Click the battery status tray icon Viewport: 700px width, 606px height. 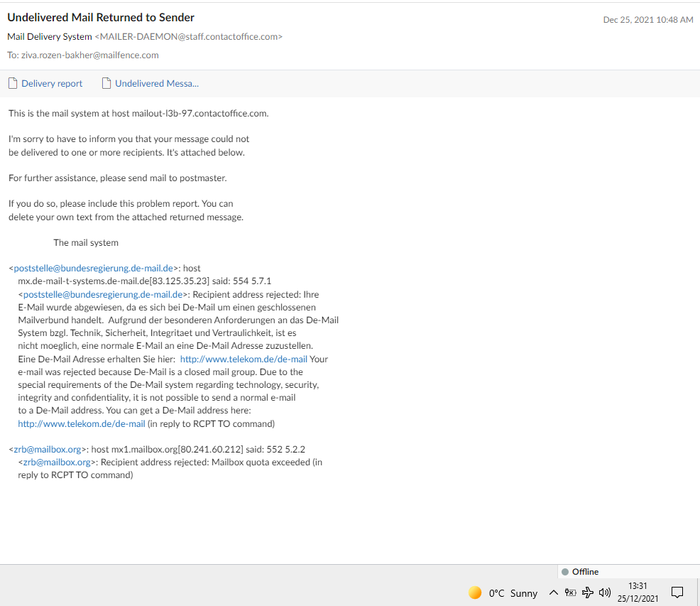click(x=570, y=593)
